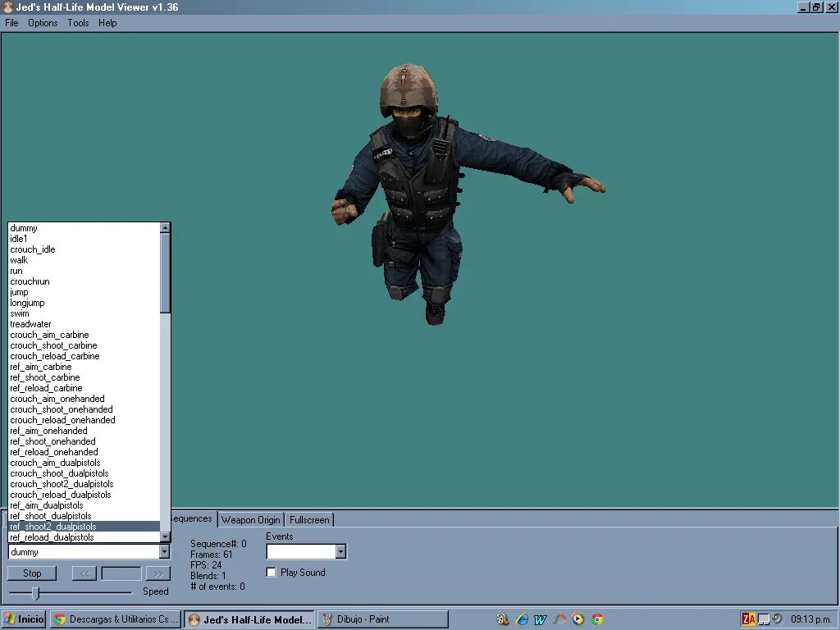The height and width of the screenshot is (630, 840).
Task: Click the Stop animation button
Action: click(32, 573)
